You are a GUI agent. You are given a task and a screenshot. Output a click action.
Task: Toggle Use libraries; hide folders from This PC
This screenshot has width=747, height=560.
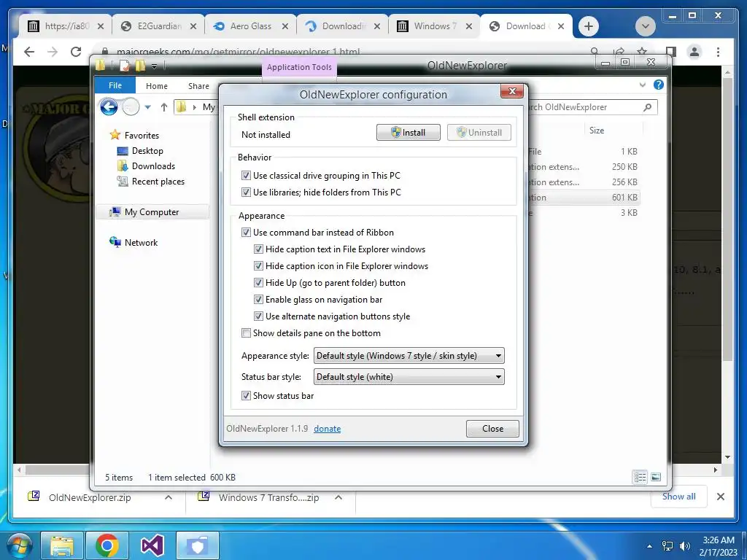[x=246, y=192]
